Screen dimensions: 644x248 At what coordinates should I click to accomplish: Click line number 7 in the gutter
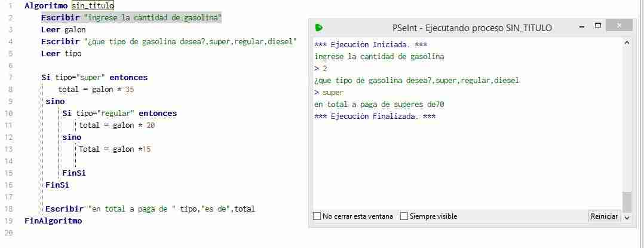click(10, 77)
